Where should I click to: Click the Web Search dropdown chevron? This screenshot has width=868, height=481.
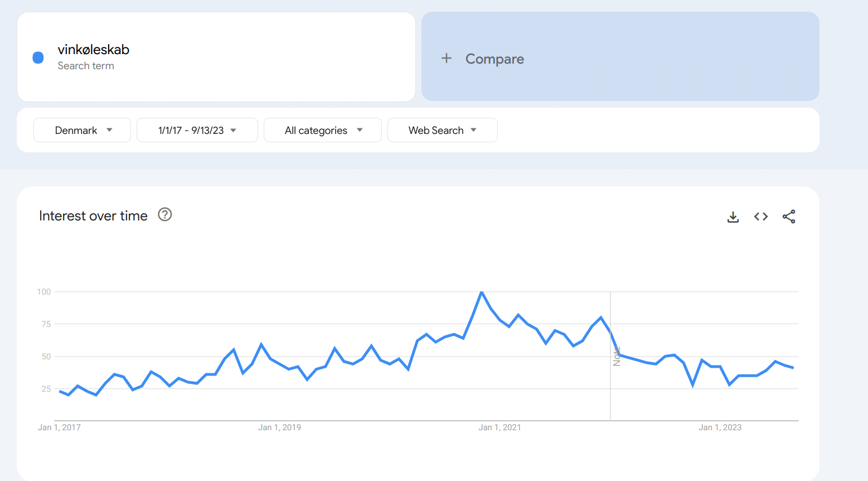click(473, 130)
